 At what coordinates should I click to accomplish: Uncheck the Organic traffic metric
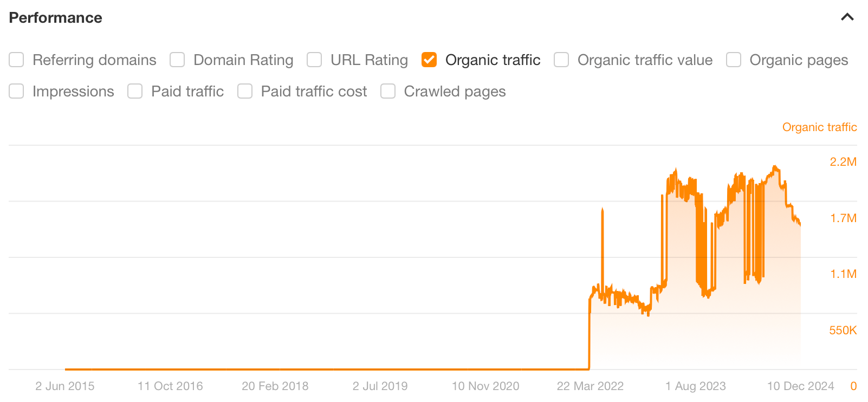pos(429,60)
